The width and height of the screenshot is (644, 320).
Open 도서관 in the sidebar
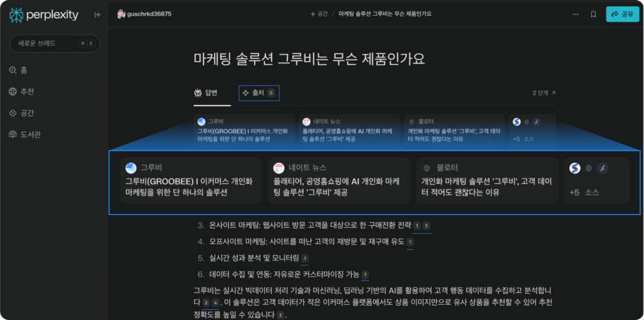pyautogui.click(x=25, y=135)
